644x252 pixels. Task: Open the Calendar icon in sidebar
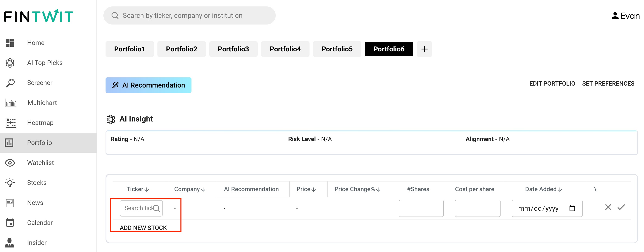pyautogui.click(x=10, y=223)
